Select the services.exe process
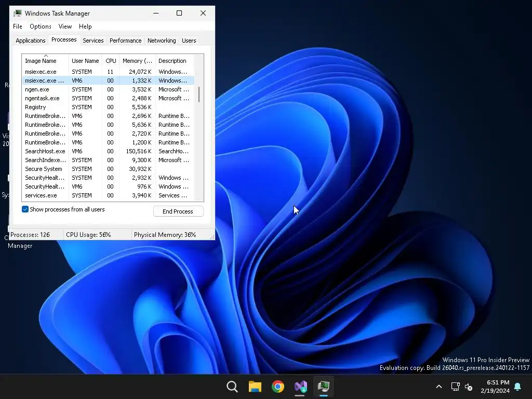The height and width of the screenshot is (399, 532). pyautogui.click(x=108, y=195)
